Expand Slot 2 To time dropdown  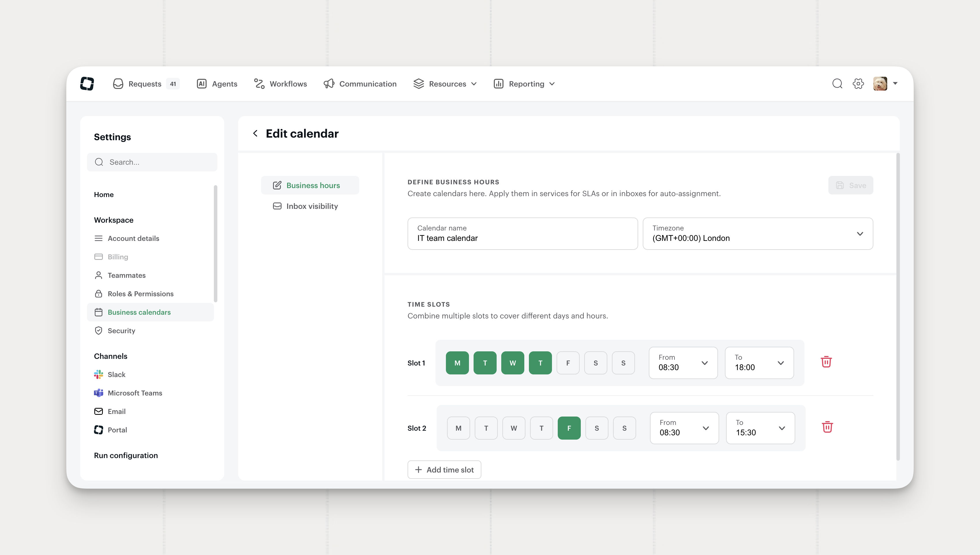click(760, 428)
